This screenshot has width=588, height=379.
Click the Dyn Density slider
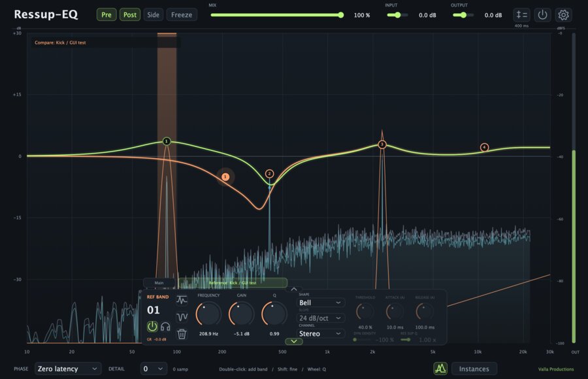pyautogui.click(x=362, y=340)
